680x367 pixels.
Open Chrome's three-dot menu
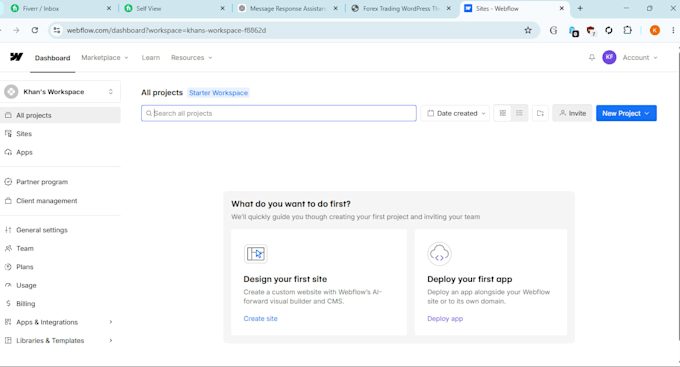coord(673,30)
